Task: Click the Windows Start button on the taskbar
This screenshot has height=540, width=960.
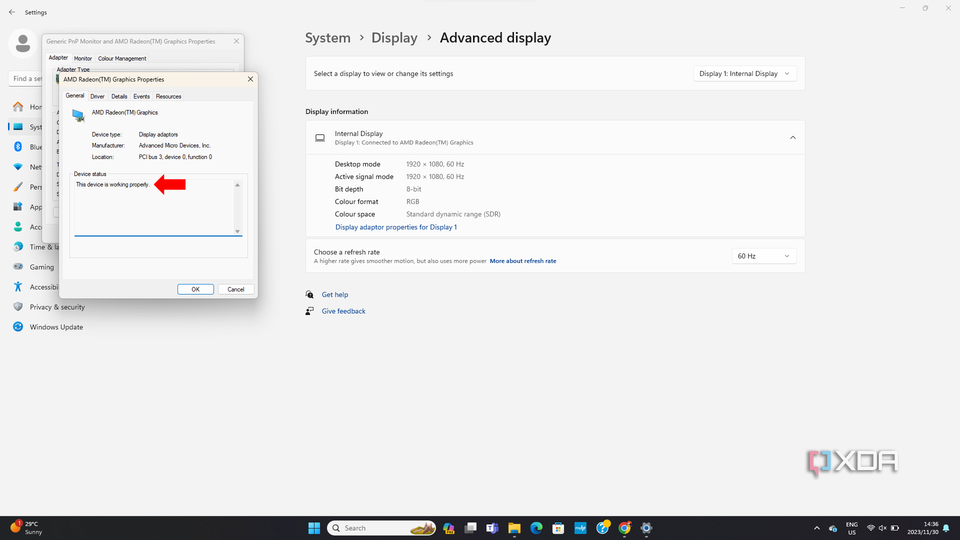Action: (314, 528)
